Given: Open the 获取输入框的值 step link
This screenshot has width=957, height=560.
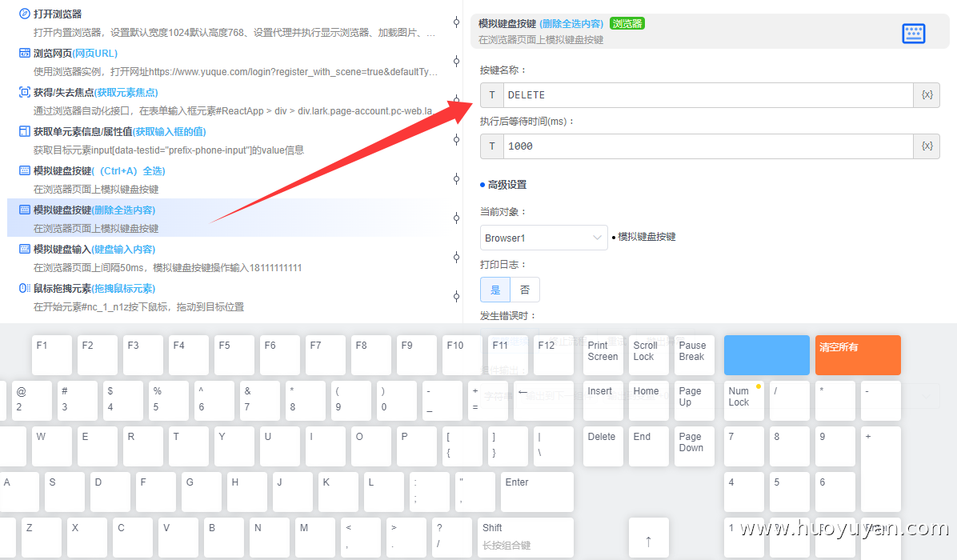Looking at the screenshot, I should pos(169,131).
